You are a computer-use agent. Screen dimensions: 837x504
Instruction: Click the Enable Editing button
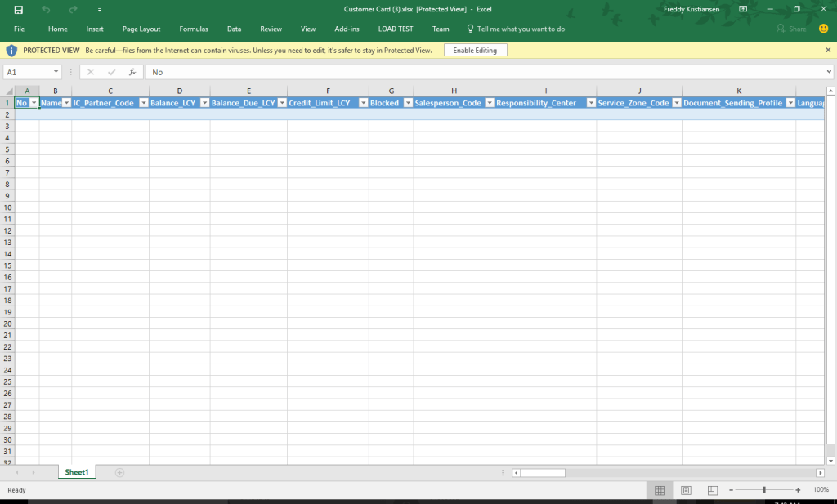click(x=475, y=50)
